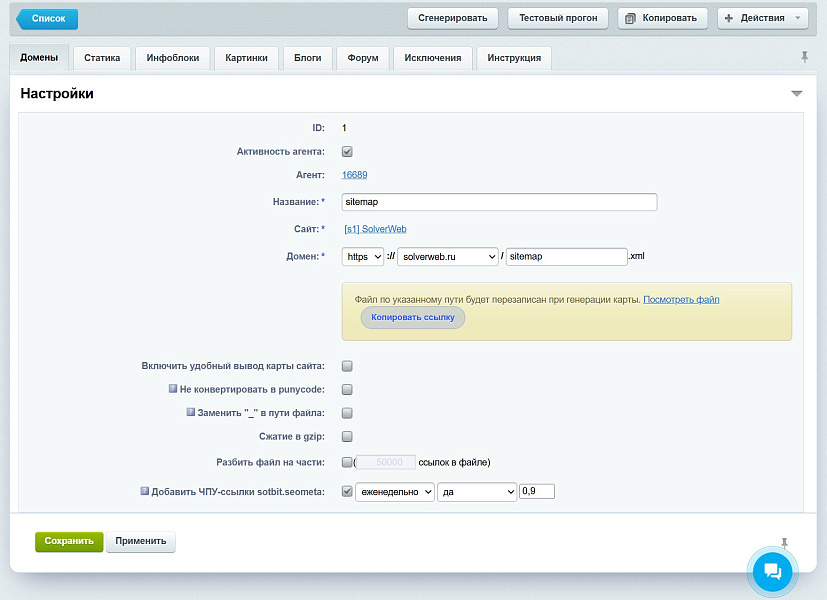Click the pin icon beside the tabs
Image resolution: width=827 pixels, height=600 pixels.
[x=804, y=56]
